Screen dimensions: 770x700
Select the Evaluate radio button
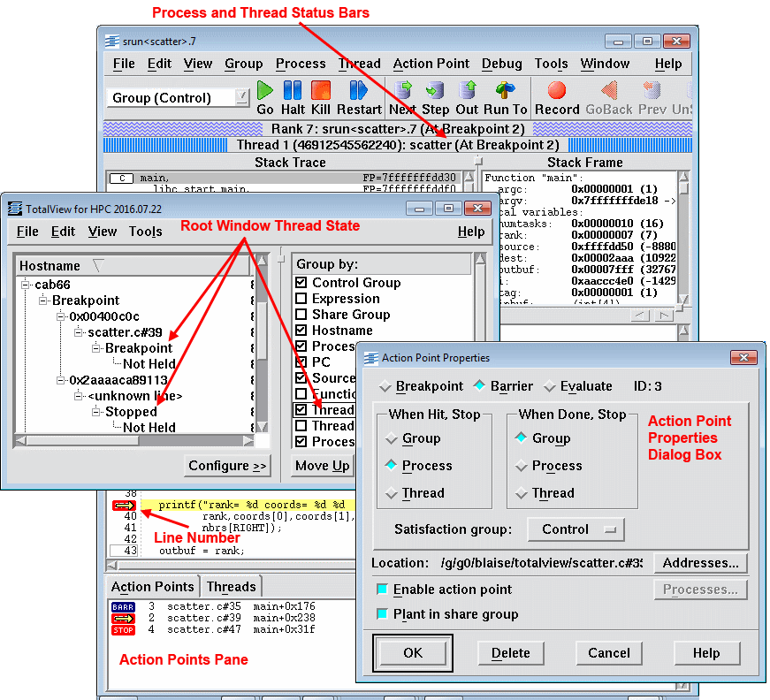click(x=550, y=386)
